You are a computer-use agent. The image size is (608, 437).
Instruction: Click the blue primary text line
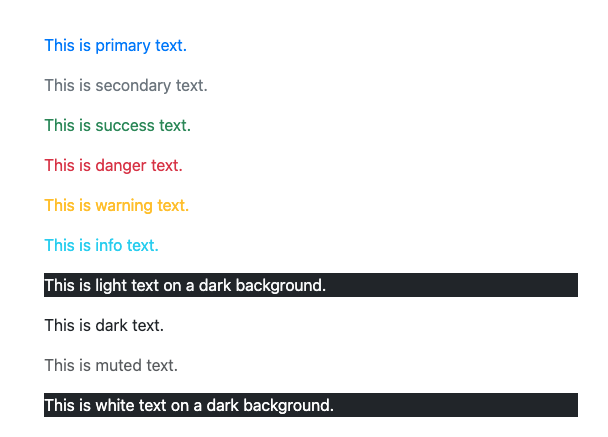tap(115, 45)
